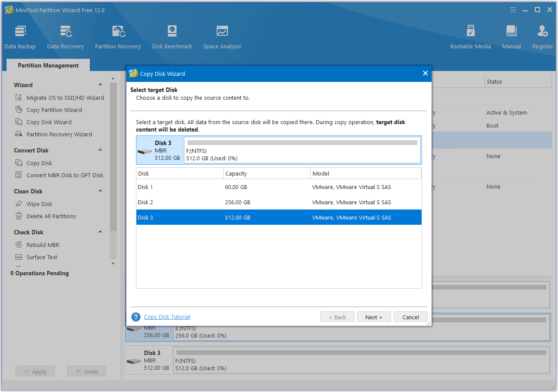Click the Copy Disk icon under Convert Disk
The width and height of the screenshot is (558, 392).
tap(19, 163)
